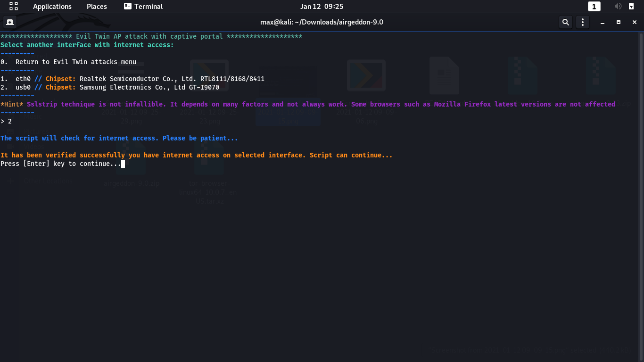Click the terminal vertical scrollbar
Image resolution: width=644 pixels, height=362 pixels.
[641, 197]
